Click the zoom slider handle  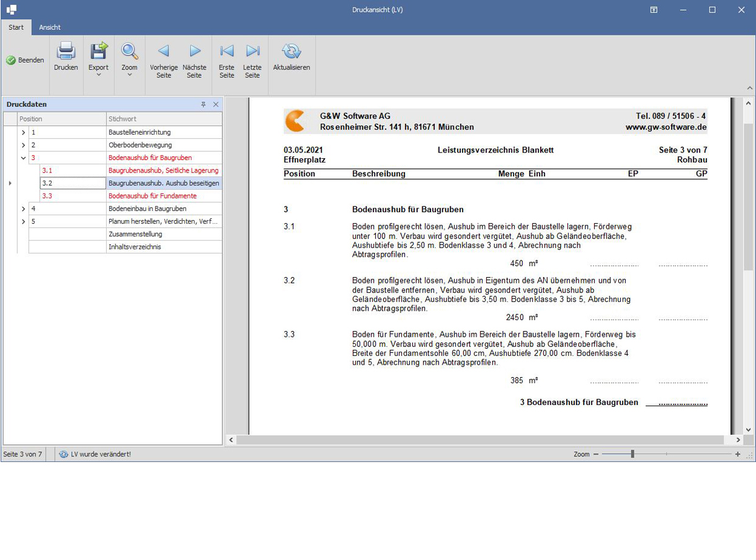click(x=633, y=454)
